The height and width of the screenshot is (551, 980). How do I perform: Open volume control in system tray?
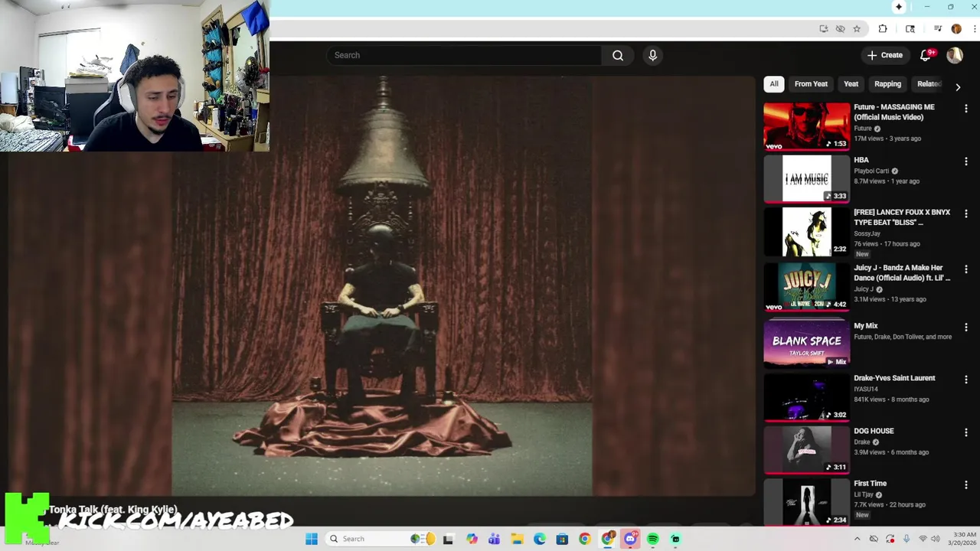tap(935, 539)
